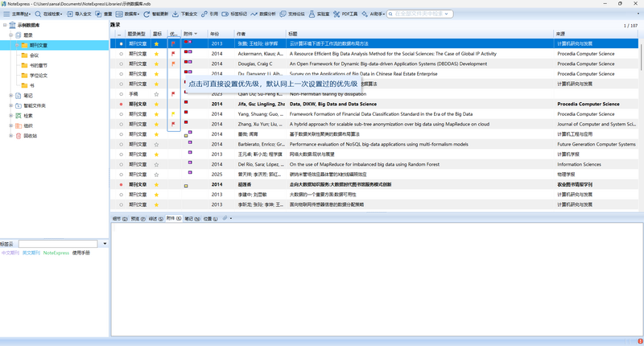644x346 pixels.
Task: Open the 实验室 lab flask icon
Action: pos(312,14)
